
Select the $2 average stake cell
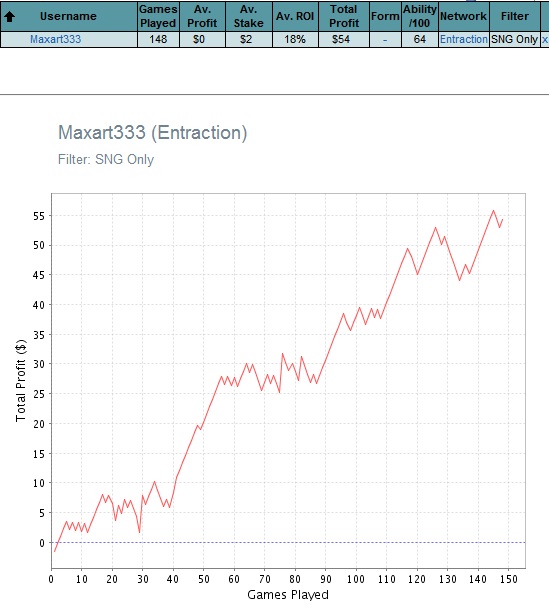(x=249, y=39)
